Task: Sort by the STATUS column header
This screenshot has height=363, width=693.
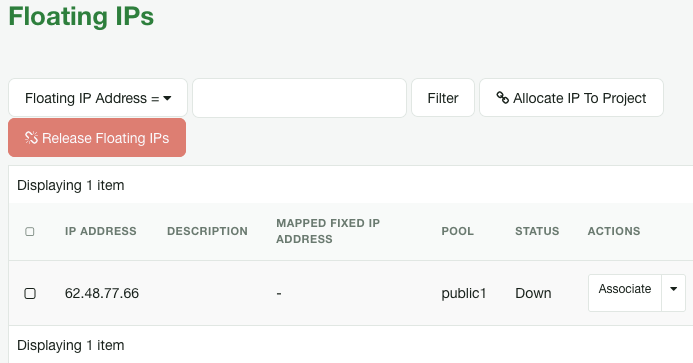Action: [537, 231]
